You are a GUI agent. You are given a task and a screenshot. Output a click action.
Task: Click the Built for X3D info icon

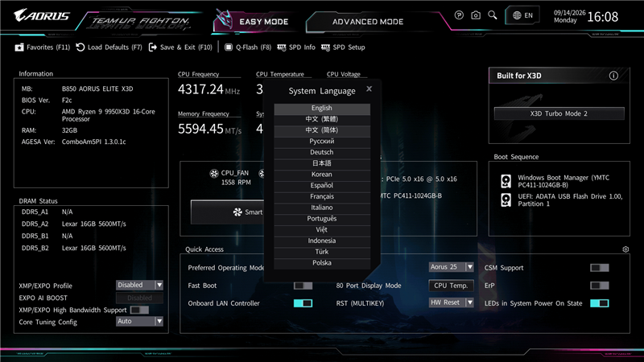[x=613, y=76]
